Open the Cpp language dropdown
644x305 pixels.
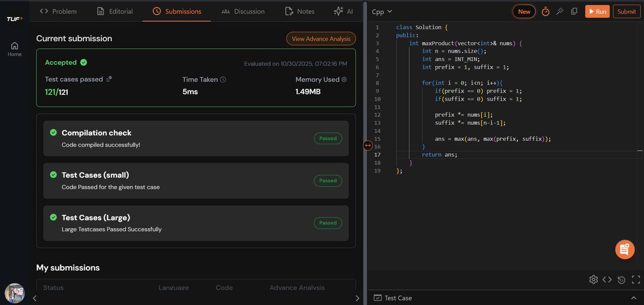(382, 11)
